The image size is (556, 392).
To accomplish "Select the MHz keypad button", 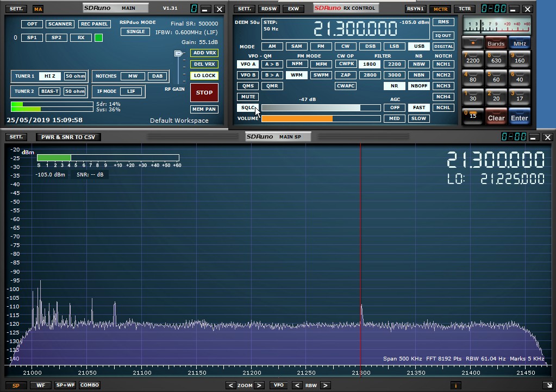I will coord(520,43).
